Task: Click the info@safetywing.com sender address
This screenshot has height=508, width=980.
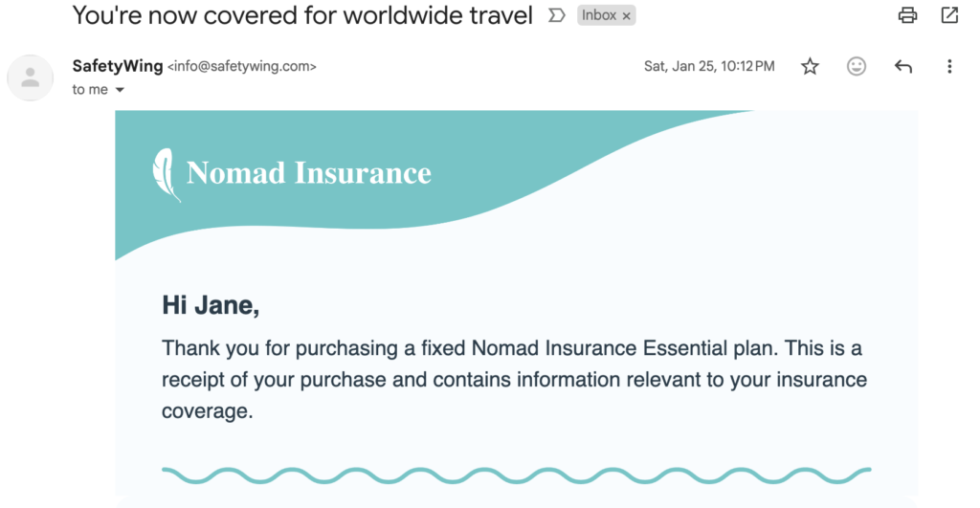Action: pyautogui.click(x=242, y=67)
